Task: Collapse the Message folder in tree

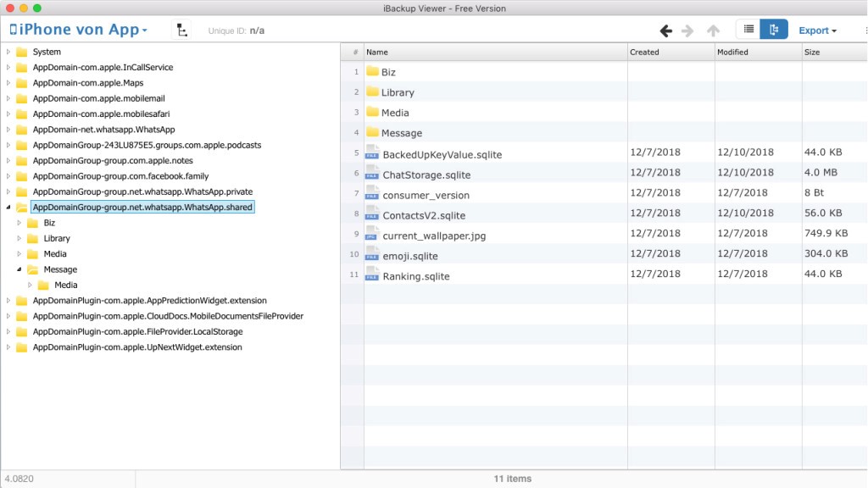Action: [x=19, y=269]
